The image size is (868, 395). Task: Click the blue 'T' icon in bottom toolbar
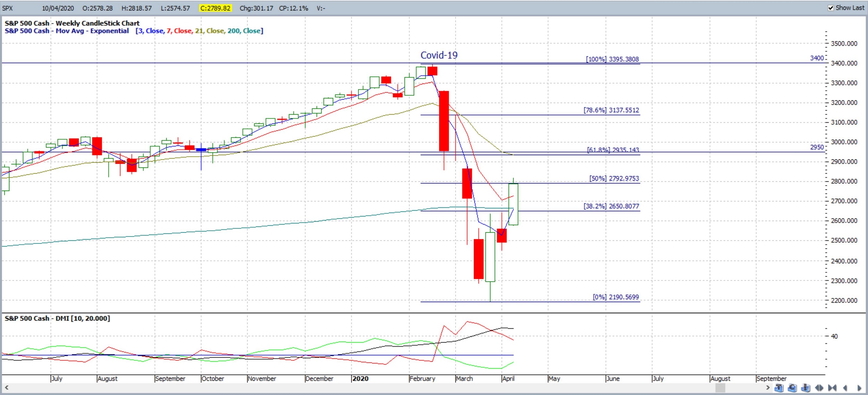point(779,388)
